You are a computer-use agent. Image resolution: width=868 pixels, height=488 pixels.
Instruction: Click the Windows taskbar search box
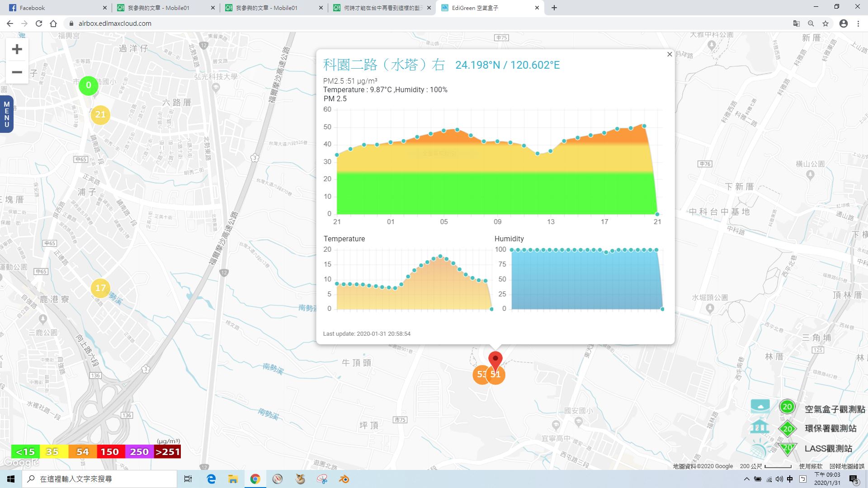pyautogui.click(x=99, y=479)
